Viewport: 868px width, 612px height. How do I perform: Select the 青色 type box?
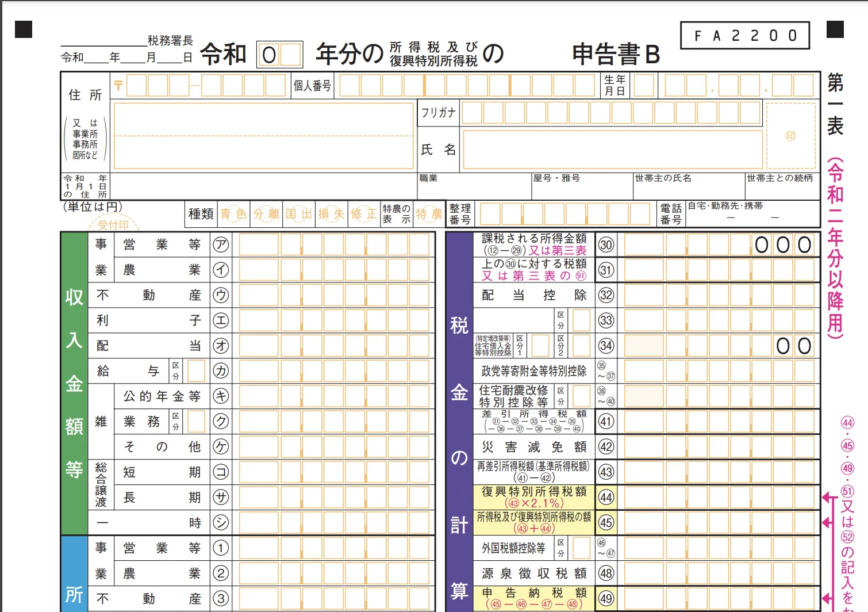pos(233,214)
